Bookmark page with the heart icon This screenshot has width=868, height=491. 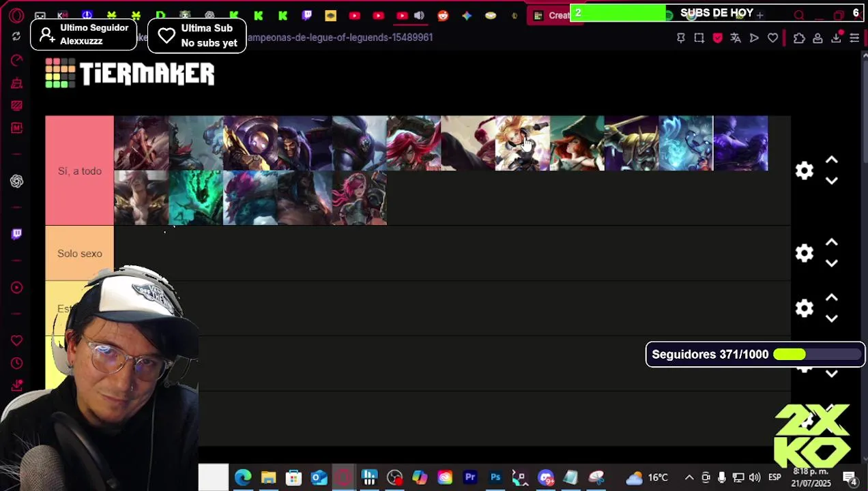tap(772, 38)
